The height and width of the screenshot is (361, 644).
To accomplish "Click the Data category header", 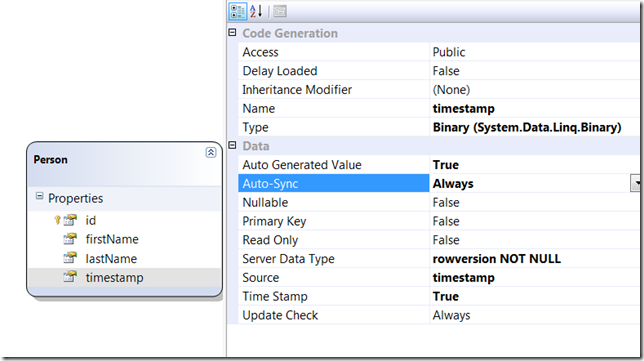I will [x=256, y=146].
